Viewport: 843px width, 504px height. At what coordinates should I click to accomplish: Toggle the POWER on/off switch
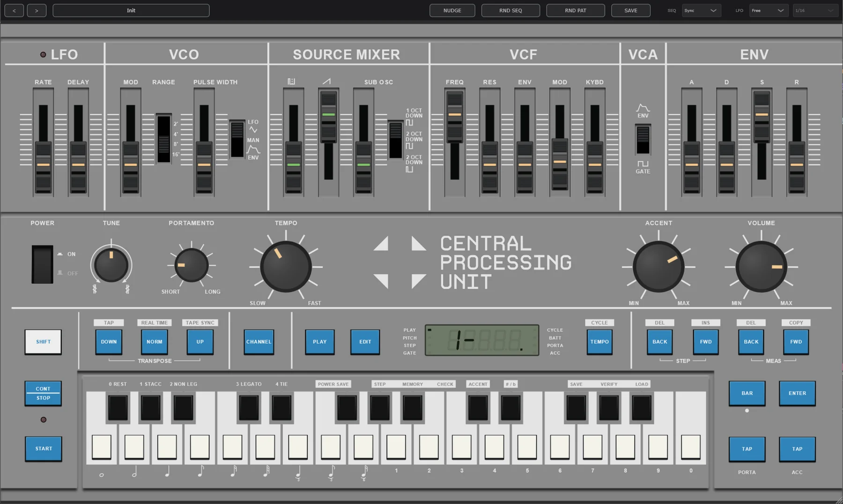pos(42,264)
